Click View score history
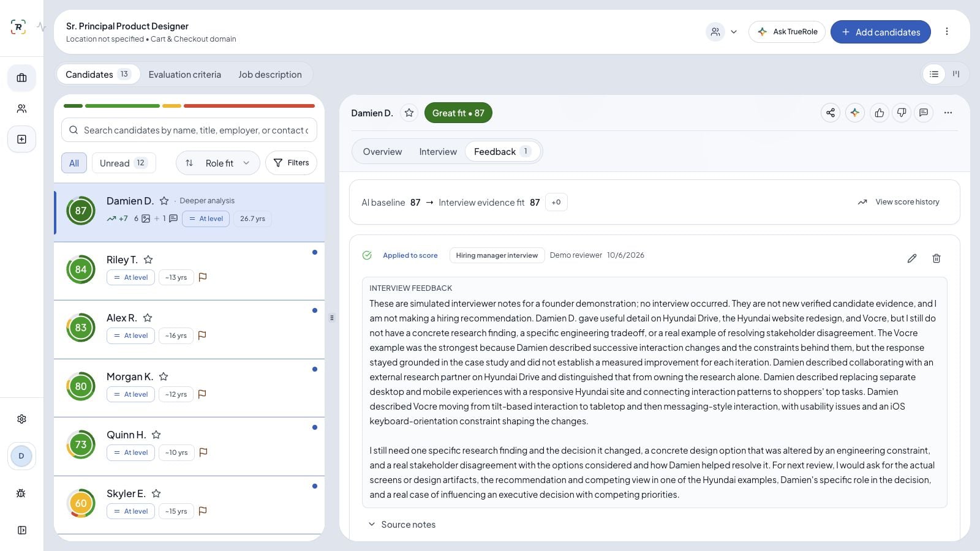980x551 pixels. 899,202
